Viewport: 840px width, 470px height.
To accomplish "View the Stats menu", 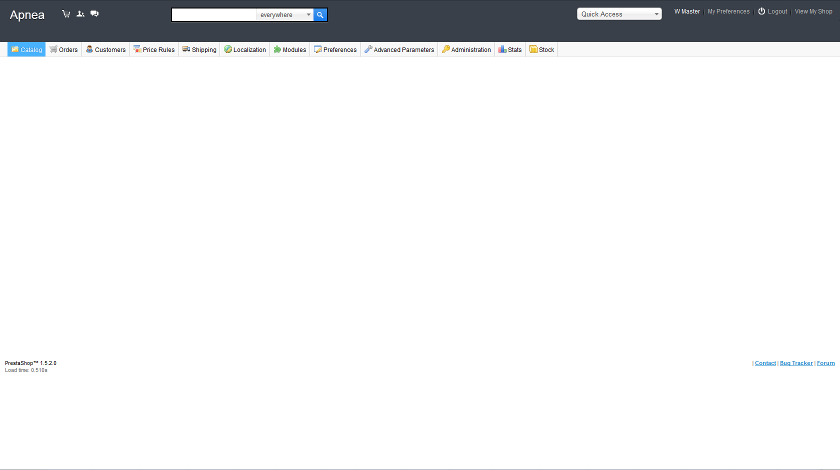I will (x=510, y=49).
